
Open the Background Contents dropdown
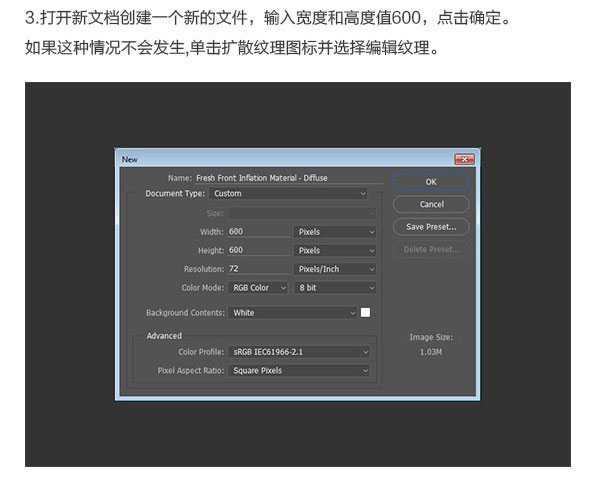point(293,313)
